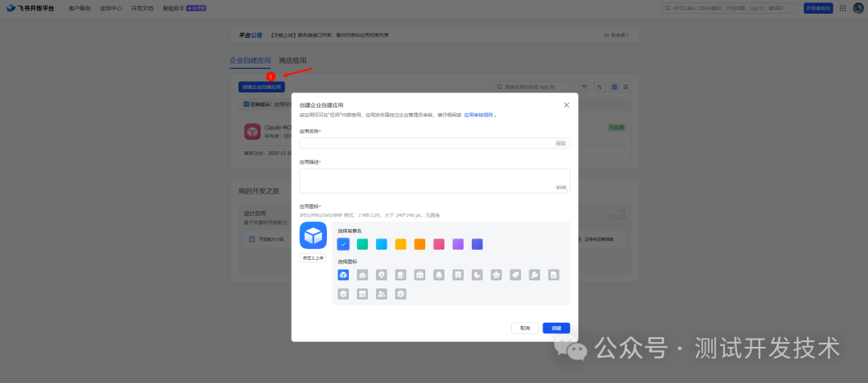
Task: Open the nine-dot apps grid in header
Action: 842,8
